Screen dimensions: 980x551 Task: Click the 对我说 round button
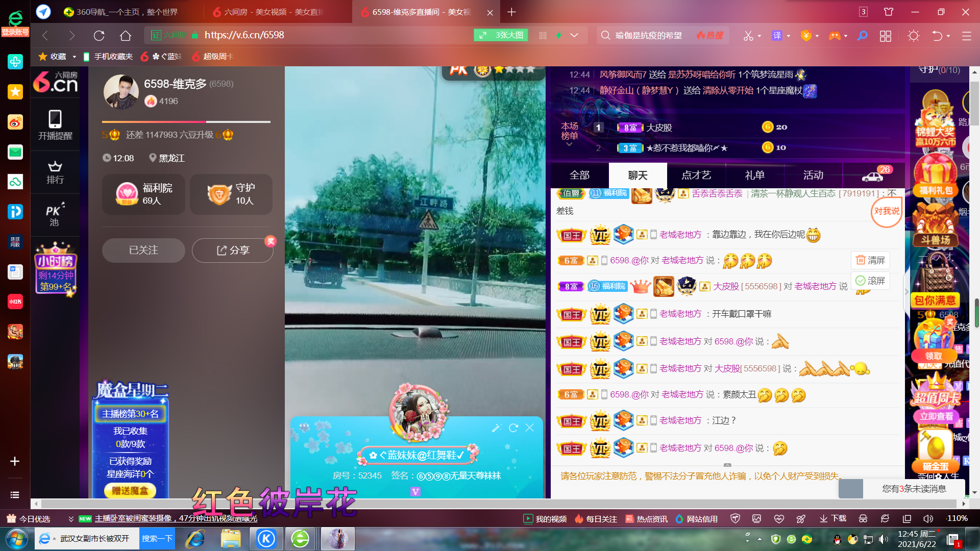coord(887,211)
